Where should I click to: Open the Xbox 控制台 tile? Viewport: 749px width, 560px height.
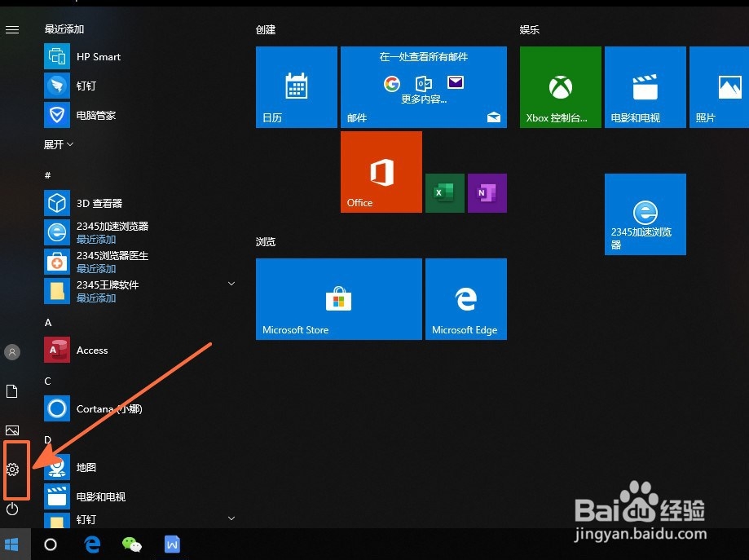[560, 87]
